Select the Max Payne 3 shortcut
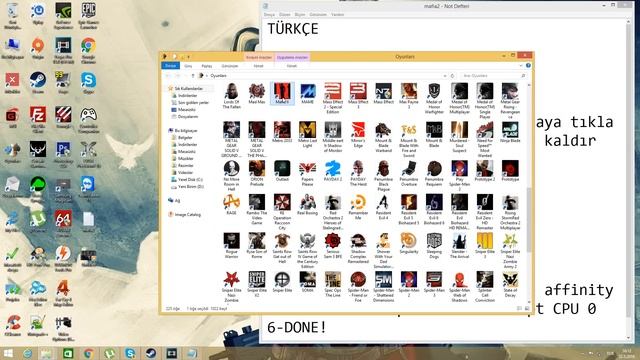640x360 pixels. [409, 96]
